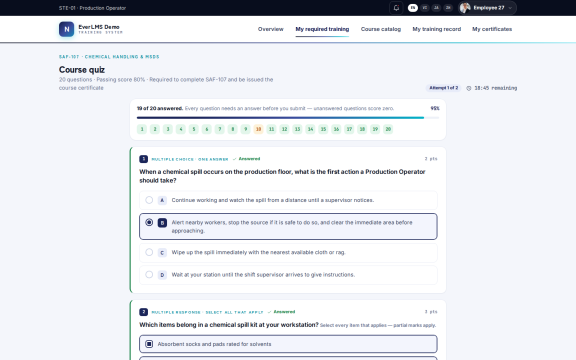Select option B: Alert nearby workers
This screenshot has width=576, height=360.
(x=288, y=226)
